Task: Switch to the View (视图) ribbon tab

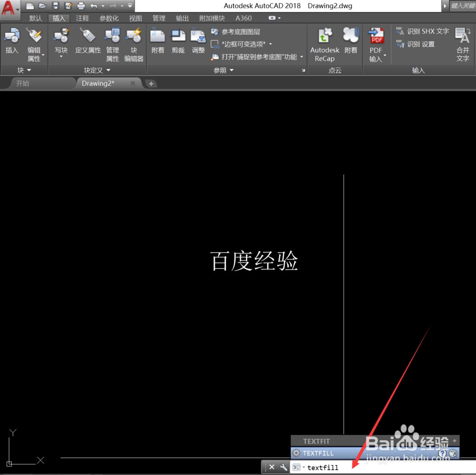Action: [x=135, y=18]
